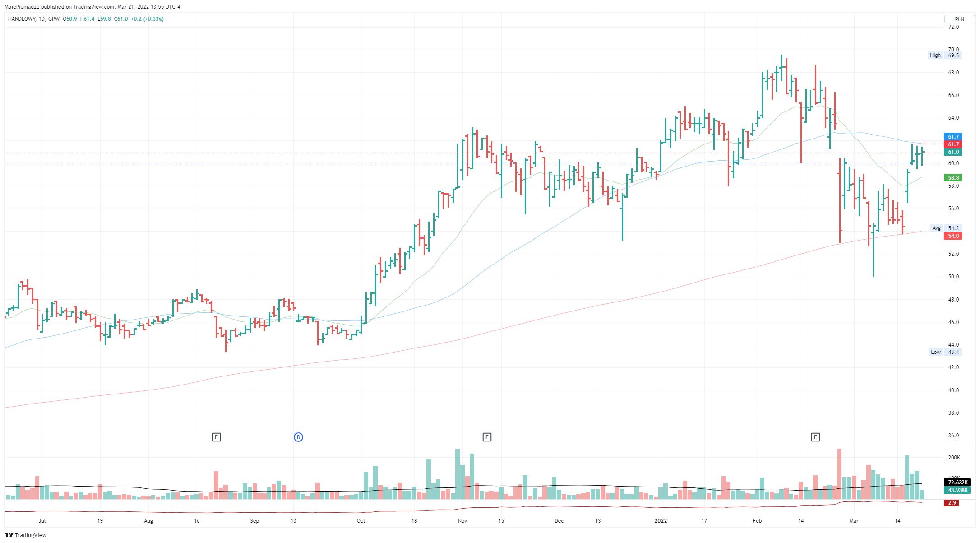The image size is (980, 543).
Task: Click the 61.0 current price label
Action: tap(953, 152)
